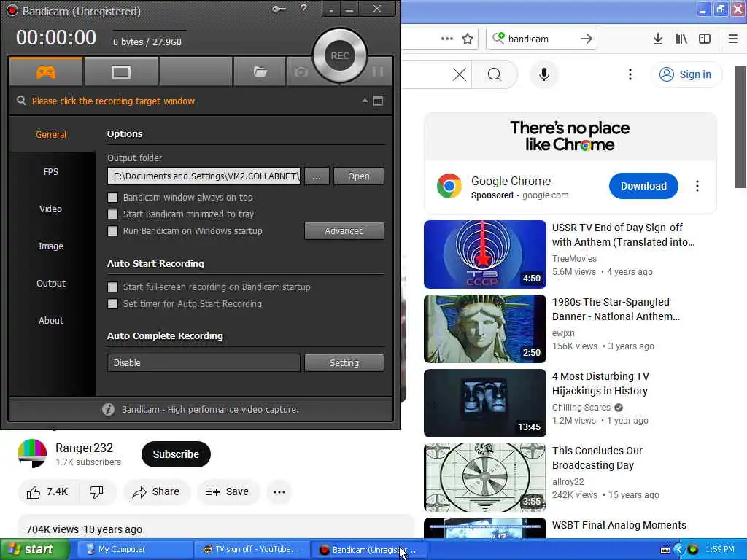Submit Firefox search with arrow button
Image resolution: width=747 pixels, height=560 pixels.
(x=587, y=39)
